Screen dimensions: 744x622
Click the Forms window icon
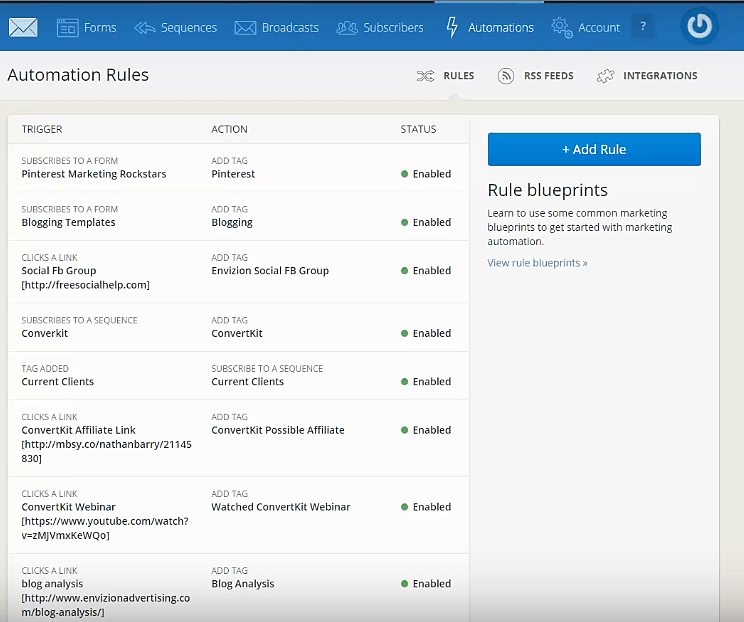[67, 28]
